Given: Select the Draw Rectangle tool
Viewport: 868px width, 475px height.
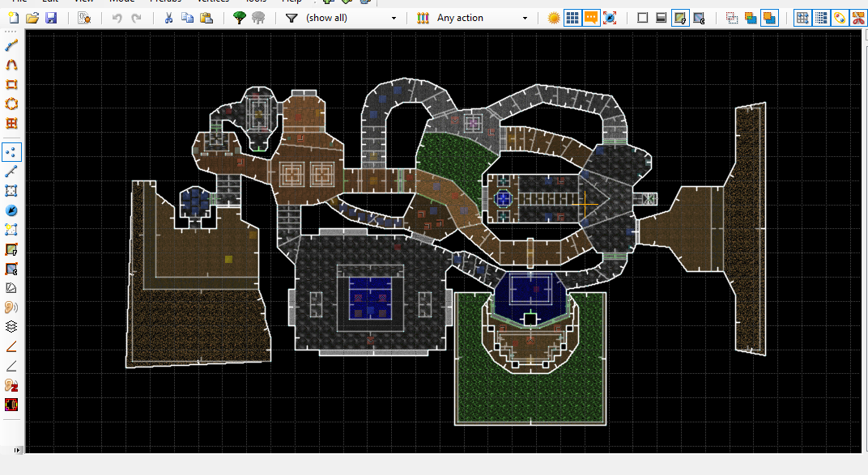Looking at the screenshot, I should 11,85.
